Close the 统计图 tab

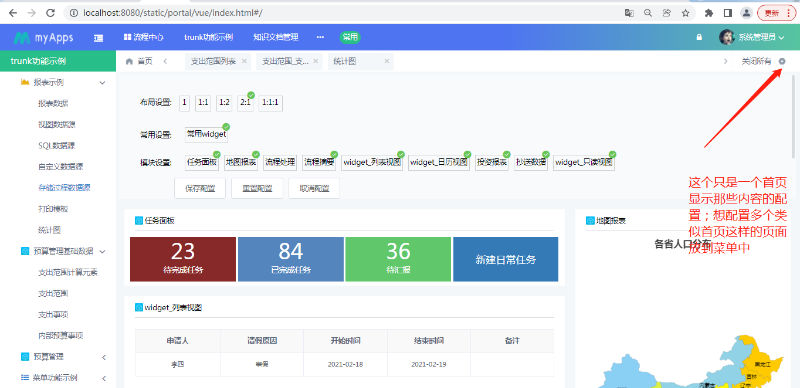click(x=387, y=61)
